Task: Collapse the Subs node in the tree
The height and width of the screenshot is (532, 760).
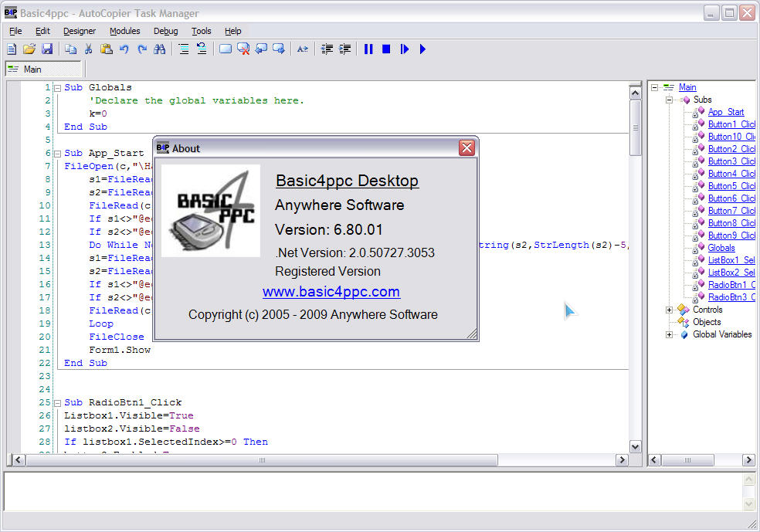Action: point(669,100)
